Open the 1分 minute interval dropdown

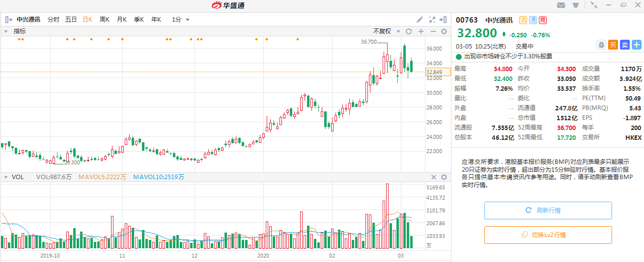pyautogui.click(x=180, y=20)
